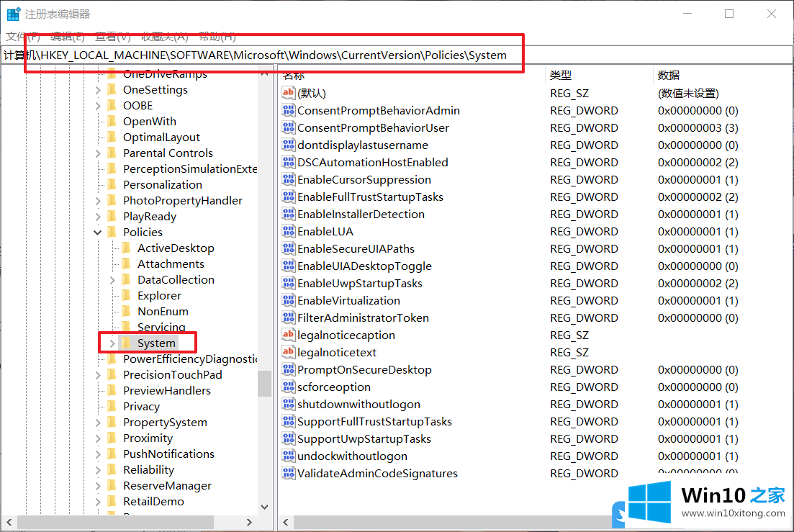The image size is (794, 532).
Task: Click the Explorer folder icon under Policies
Action: tap(127, 295)
